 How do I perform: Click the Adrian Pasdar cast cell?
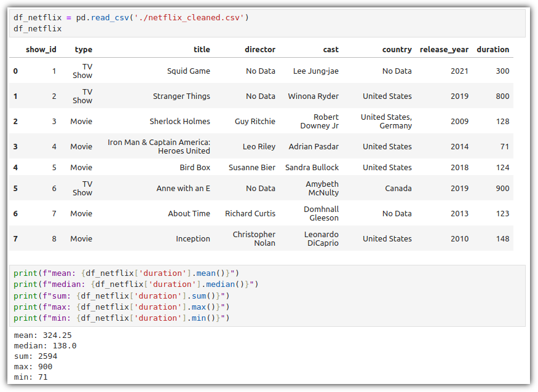[313, 146]
